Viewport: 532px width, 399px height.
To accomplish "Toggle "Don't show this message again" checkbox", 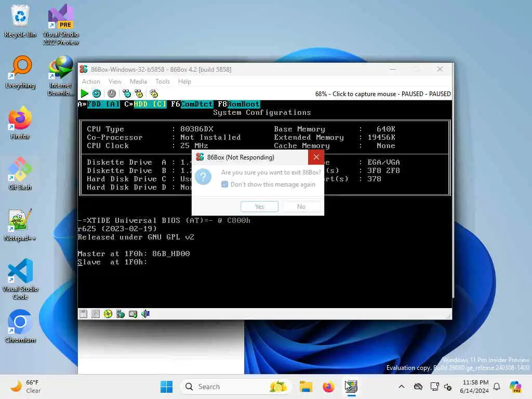I will click(x=224, y=184).
